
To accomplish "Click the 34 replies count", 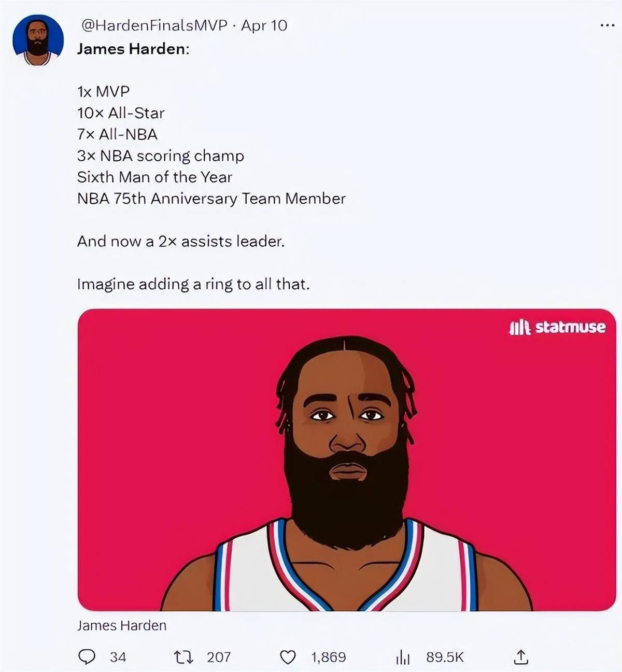I will pyautogui.click(x=118, y=657).
